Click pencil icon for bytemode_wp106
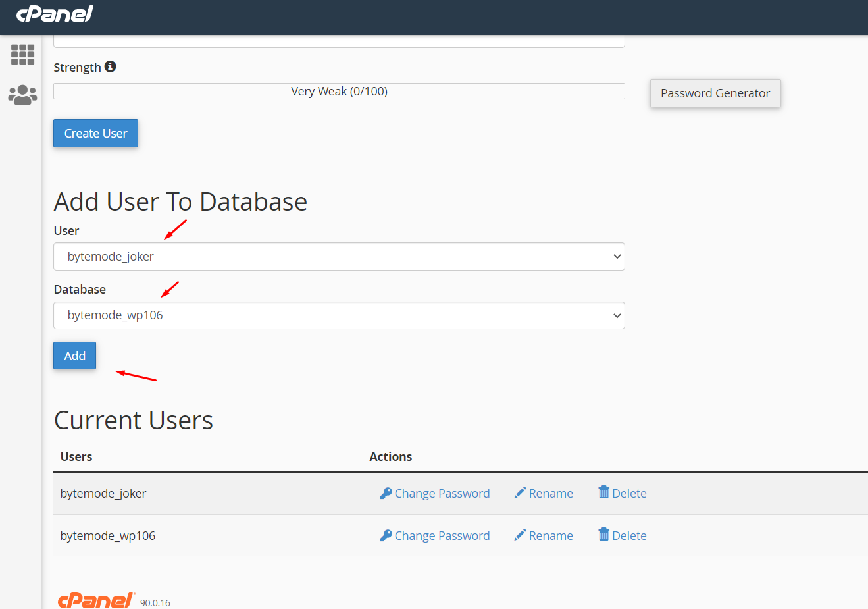Viewport: 868px width, 609px height. (520, 535)
